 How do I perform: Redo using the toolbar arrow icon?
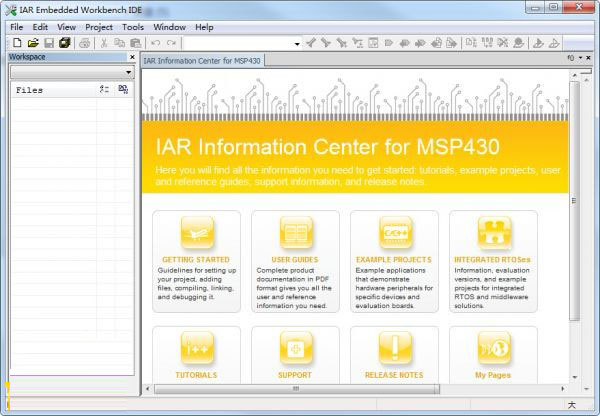[171, 43]
